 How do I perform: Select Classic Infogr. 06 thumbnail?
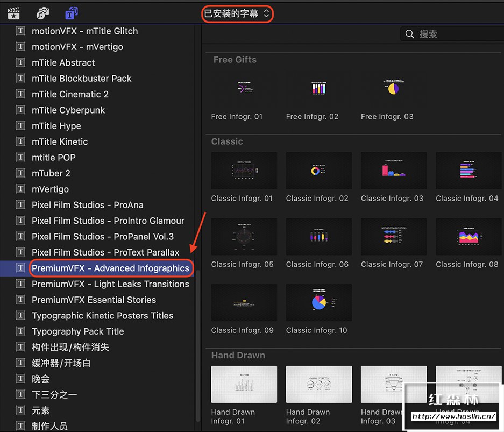tap(319, 236)
